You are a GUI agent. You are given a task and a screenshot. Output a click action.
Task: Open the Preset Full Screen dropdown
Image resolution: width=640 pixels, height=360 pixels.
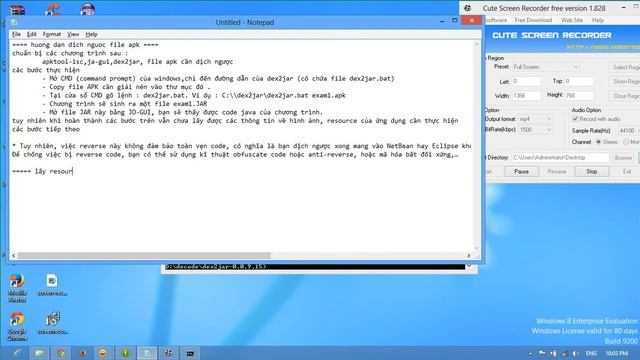pyautogui.click(x=546, y=67)
